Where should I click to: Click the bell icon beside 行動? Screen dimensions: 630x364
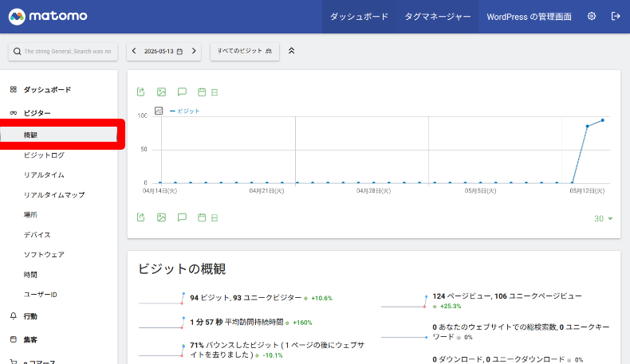pos(14,316)
